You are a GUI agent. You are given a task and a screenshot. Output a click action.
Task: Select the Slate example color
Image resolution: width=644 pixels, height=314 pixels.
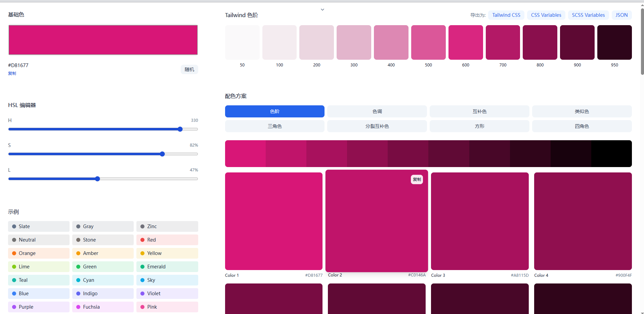(39, 226)
